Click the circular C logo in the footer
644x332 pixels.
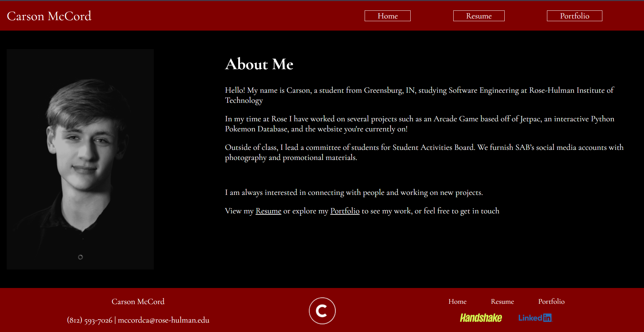[x=322, y=310]
